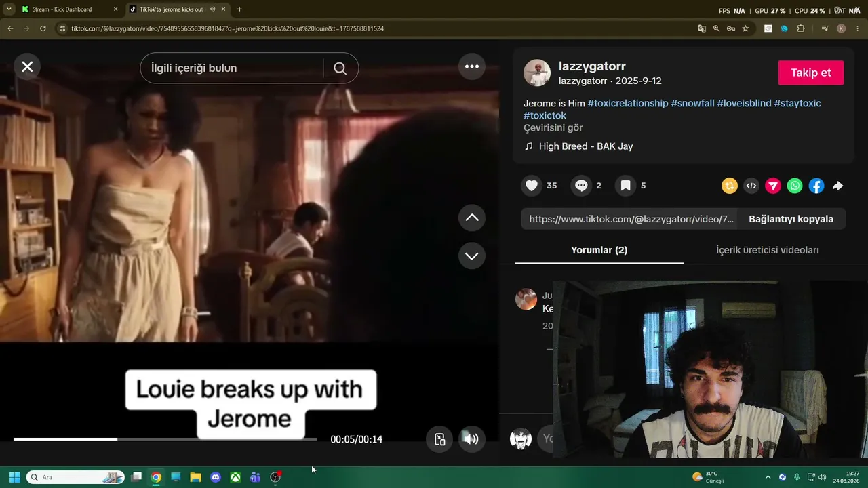Share the video to Facebook
The height and width of the screenshot is (488, 868).
click(816, 186)
